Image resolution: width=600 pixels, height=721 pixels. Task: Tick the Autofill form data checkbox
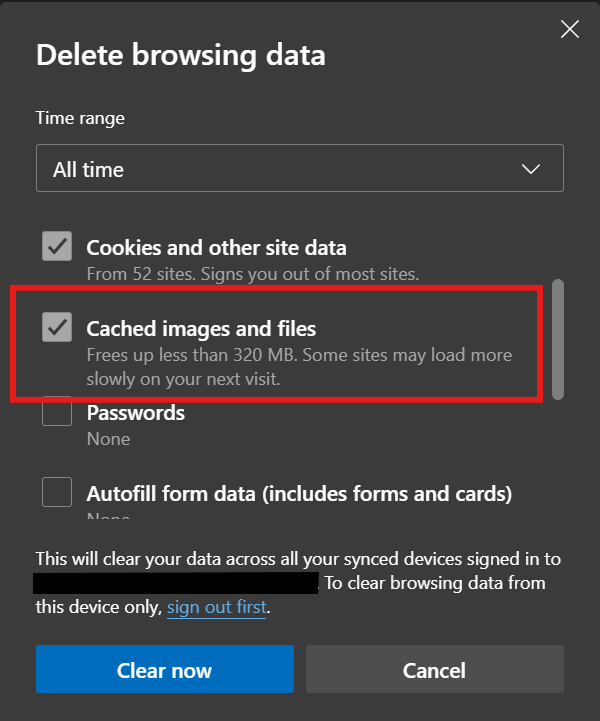[57, 493]
